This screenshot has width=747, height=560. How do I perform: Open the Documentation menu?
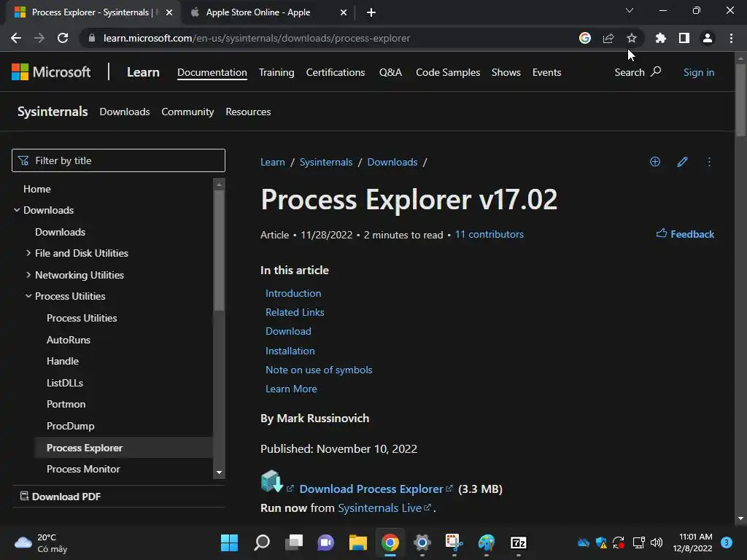tap(212, 72)
